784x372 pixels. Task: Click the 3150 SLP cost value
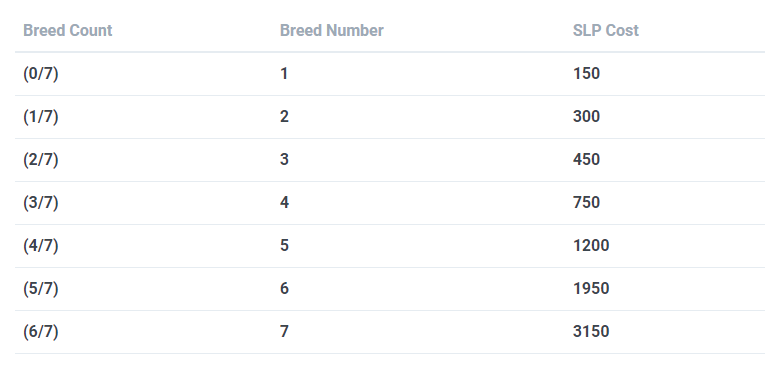(x=591, y=332)
